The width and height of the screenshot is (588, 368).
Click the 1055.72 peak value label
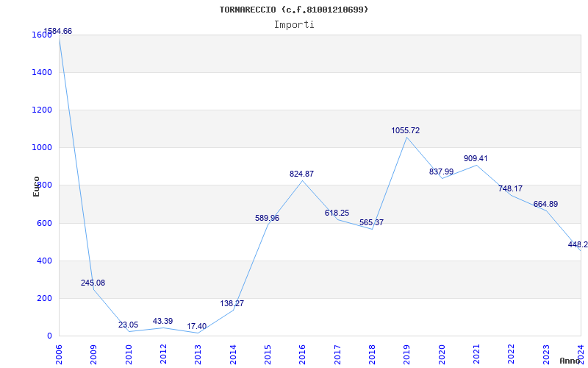click(406, 130)
